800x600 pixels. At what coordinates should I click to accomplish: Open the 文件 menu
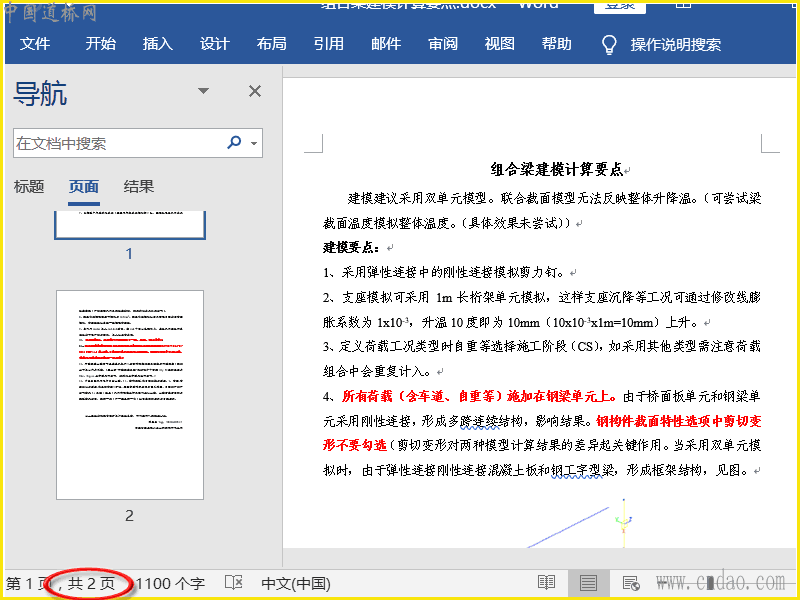coord(35,44)
